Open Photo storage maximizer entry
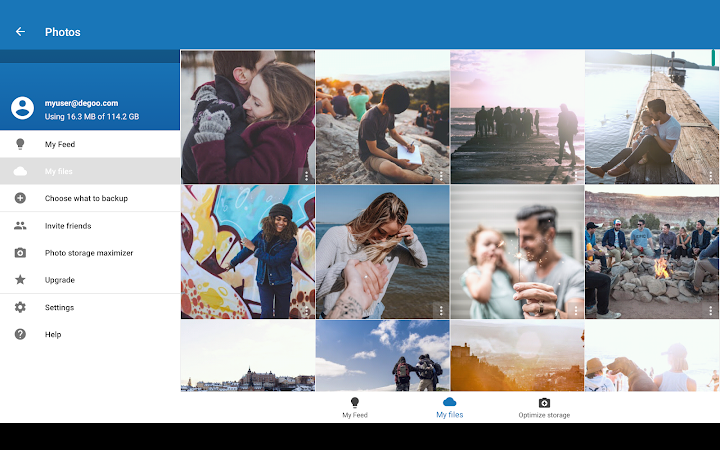 [90, 253]
